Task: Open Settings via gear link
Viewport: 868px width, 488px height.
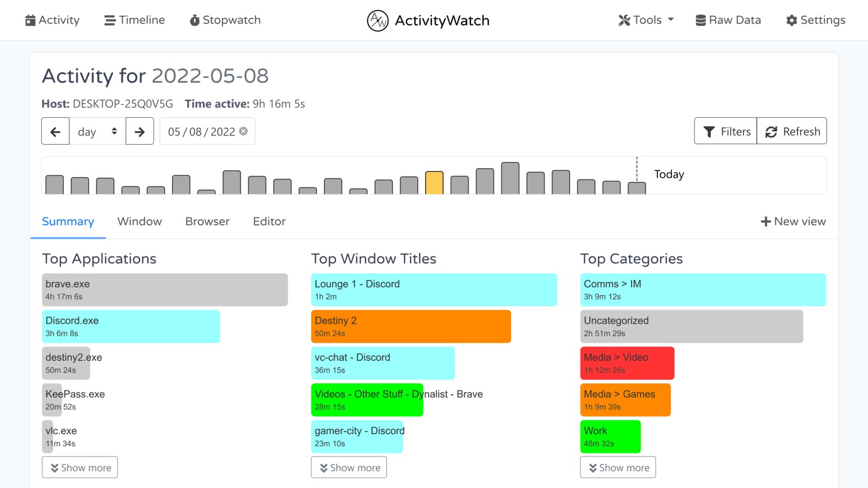Action: 816,20
